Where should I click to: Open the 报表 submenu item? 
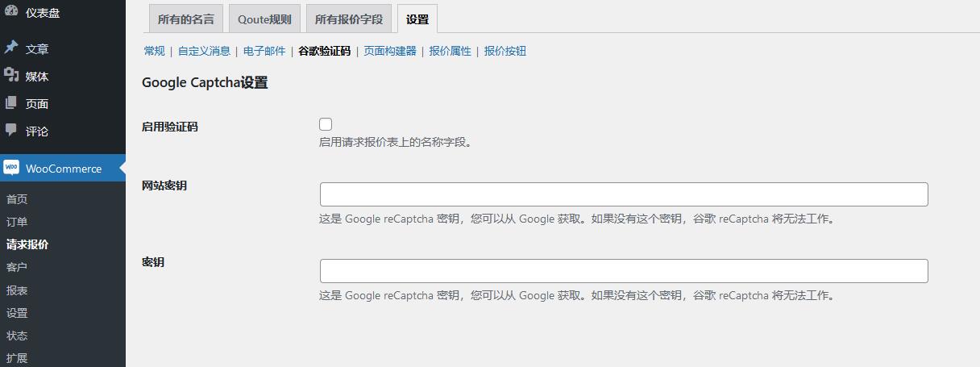coord(17,290)
